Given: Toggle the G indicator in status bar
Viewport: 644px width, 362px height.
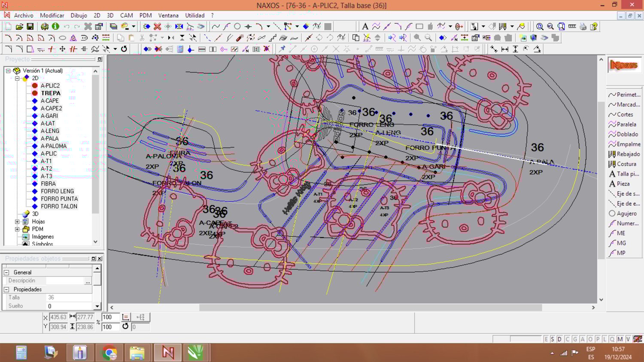Looking at the screenshot, I should pos(575,339).
